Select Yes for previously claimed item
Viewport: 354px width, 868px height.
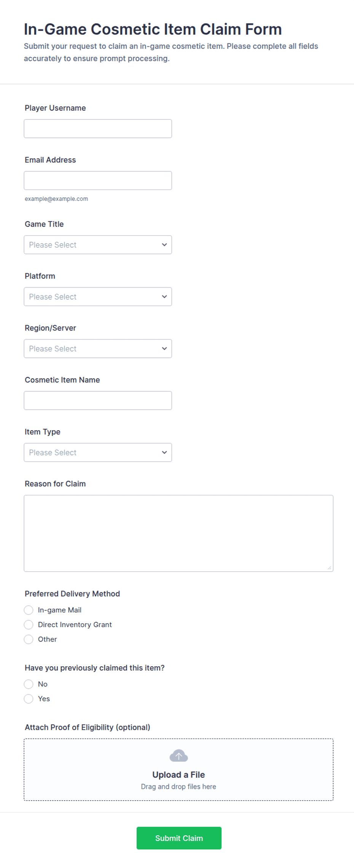click(29, 699)
